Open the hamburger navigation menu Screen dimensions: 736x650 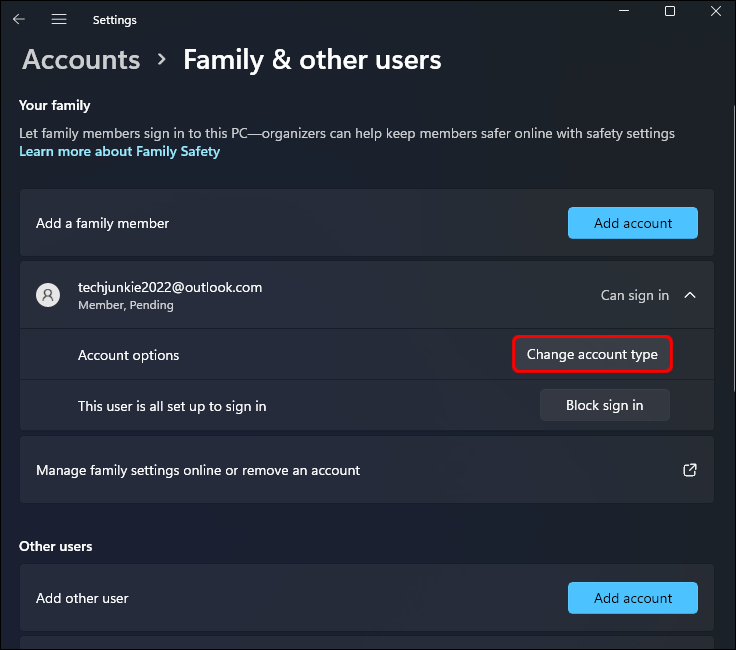(x=59, y=19)
